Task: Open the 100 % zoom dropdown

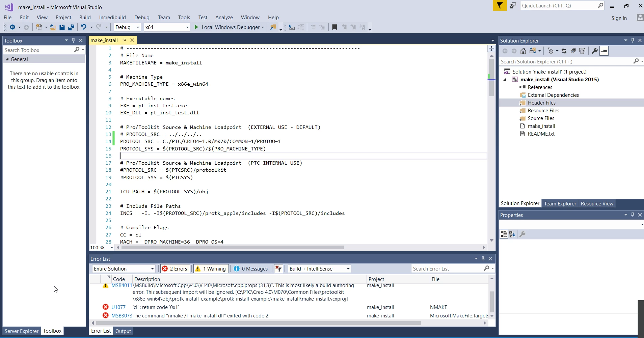Action: 102,248
